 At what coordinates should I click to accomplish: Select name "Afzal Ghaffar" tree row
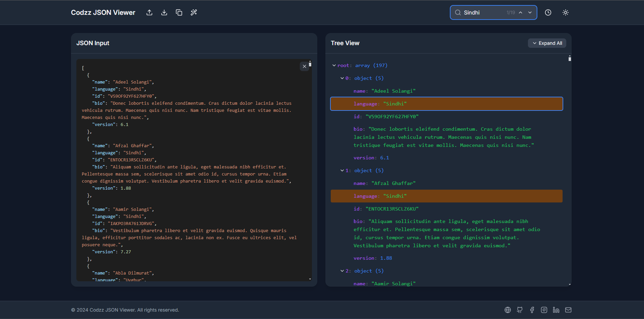(x=446, y=183)
